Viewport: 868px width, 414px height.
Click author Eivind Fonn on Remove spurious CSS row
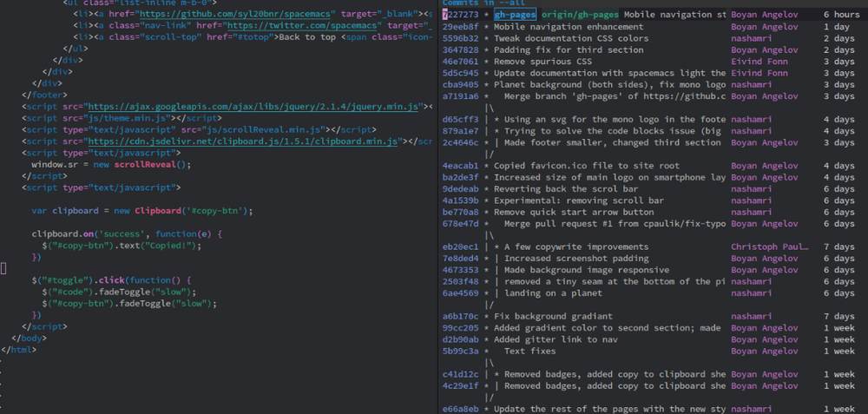point(759,62)
